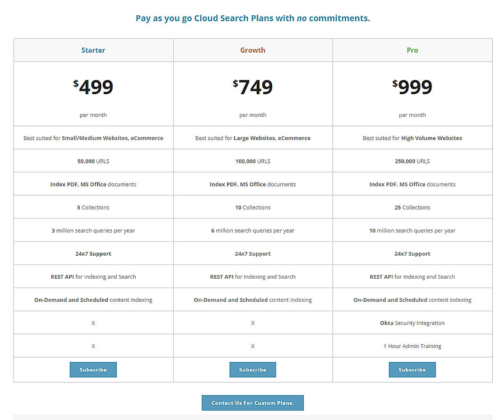Click the 5 Collections cell under Starter
Viewport: 504px width, 420px height.
[x=93, y=207]
